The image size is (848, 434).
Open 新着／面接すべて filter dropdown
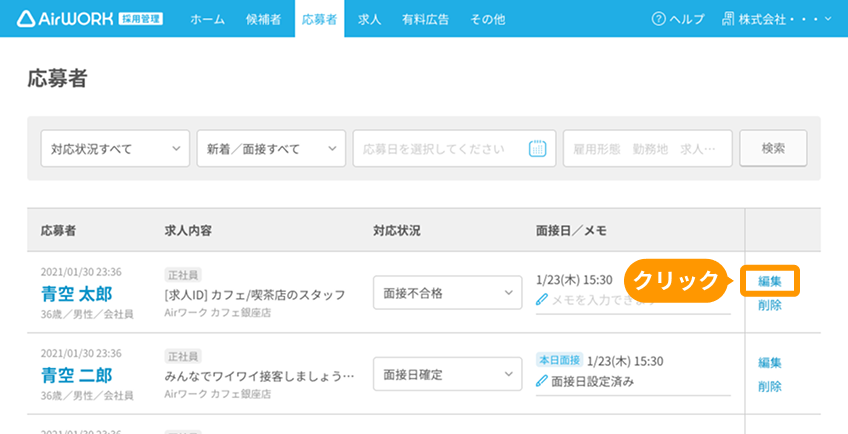(x=271, y=148)
